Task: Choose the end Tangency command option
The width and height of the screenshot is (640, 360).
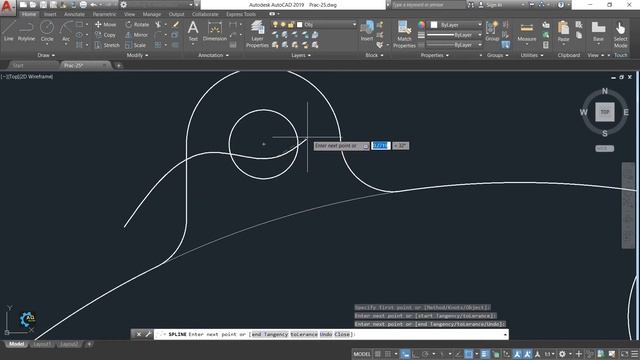Action: 270,334
